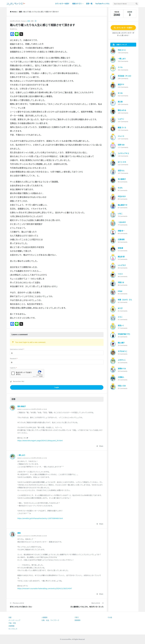The image size is (145, 644).
Task: Click the search magnifier icon in the header
Action: [137, 4]
